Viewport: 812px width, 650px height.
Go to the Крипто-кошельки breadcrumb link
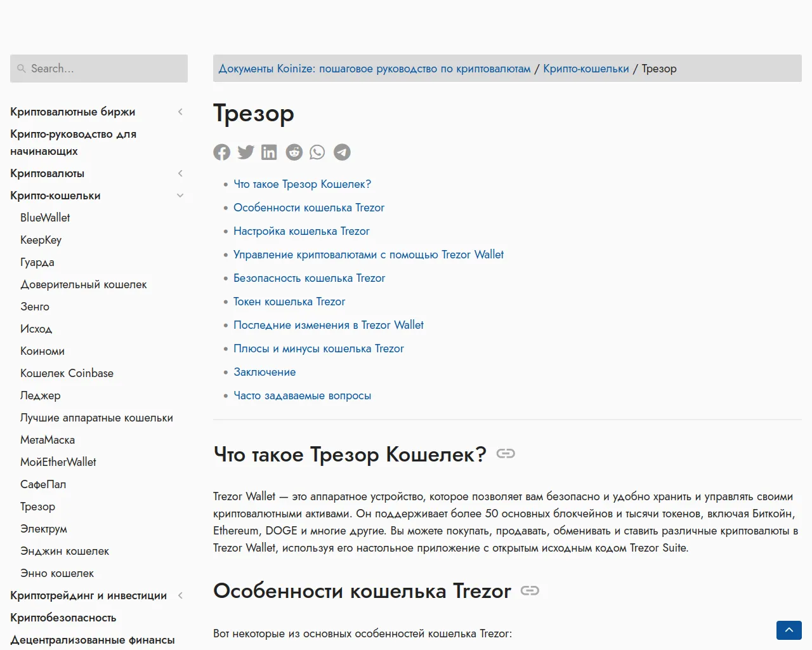click(x=586, y=69)
